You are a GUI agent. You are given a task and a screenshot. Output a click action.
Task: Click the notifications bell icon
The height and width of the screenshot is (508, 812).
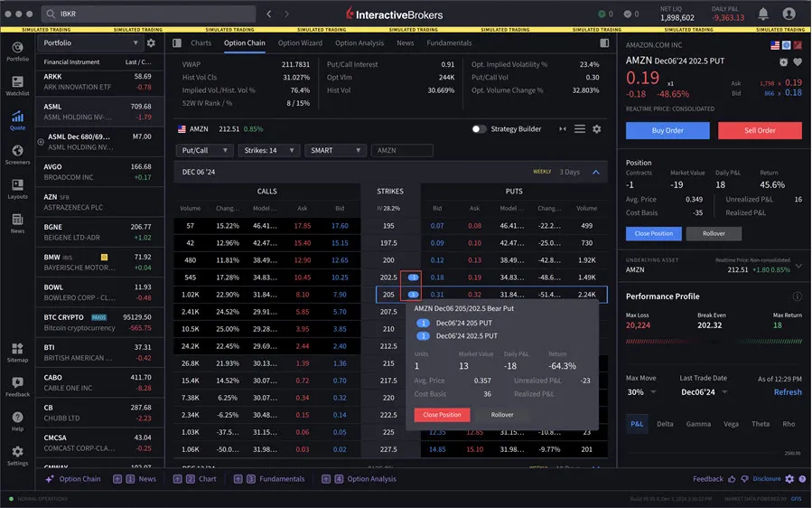[x=763, y=14]
